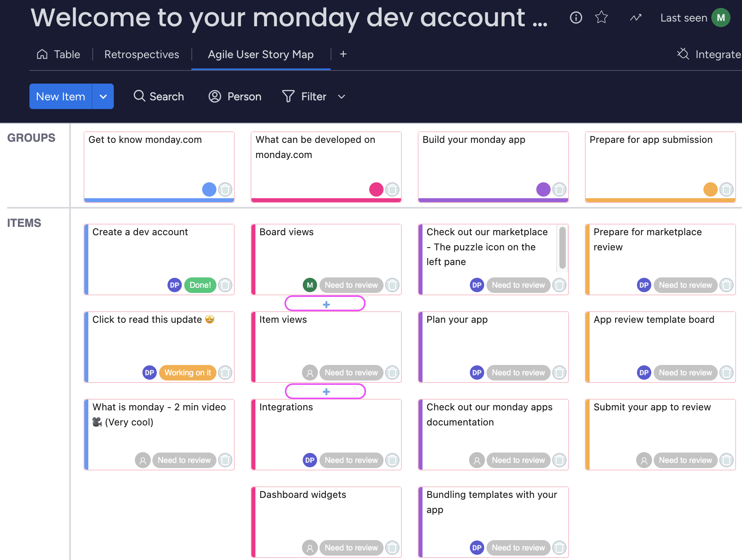Click the Filter label
The width and height of the screenshot is (742, 560).
(x=314, y=96)
